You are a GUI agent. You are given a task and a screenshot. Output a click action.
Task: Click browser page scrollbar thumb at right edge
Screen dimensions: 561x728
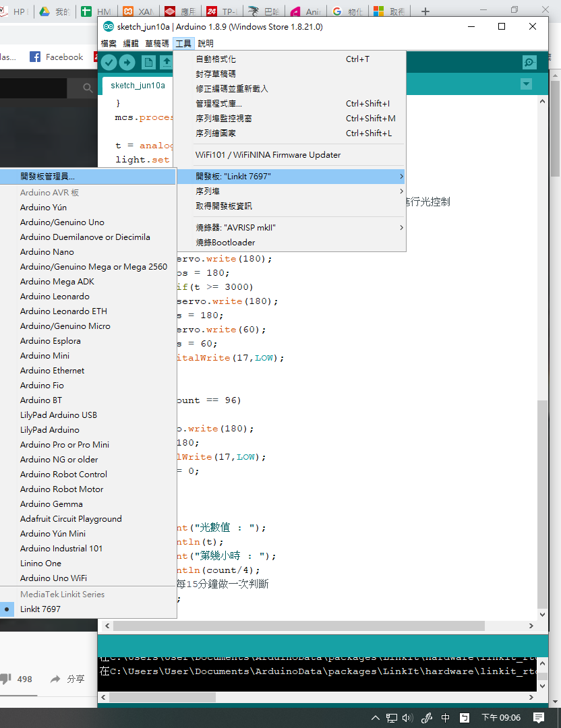556,128
